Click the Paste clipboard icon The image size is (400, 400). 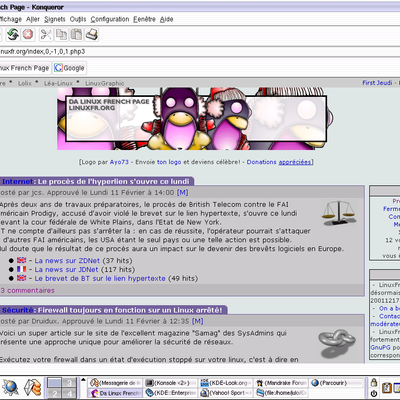[x=76, y=34]
